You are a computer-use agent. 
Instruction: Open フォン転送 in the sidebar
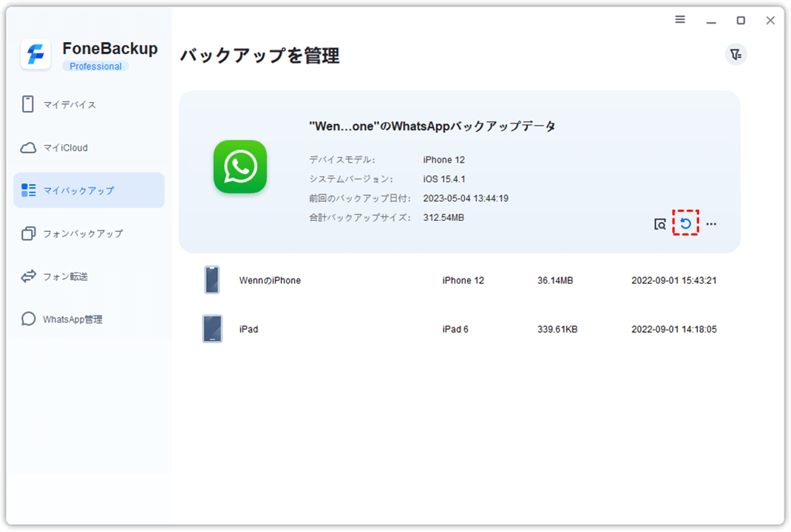click(x=89, y=276)
